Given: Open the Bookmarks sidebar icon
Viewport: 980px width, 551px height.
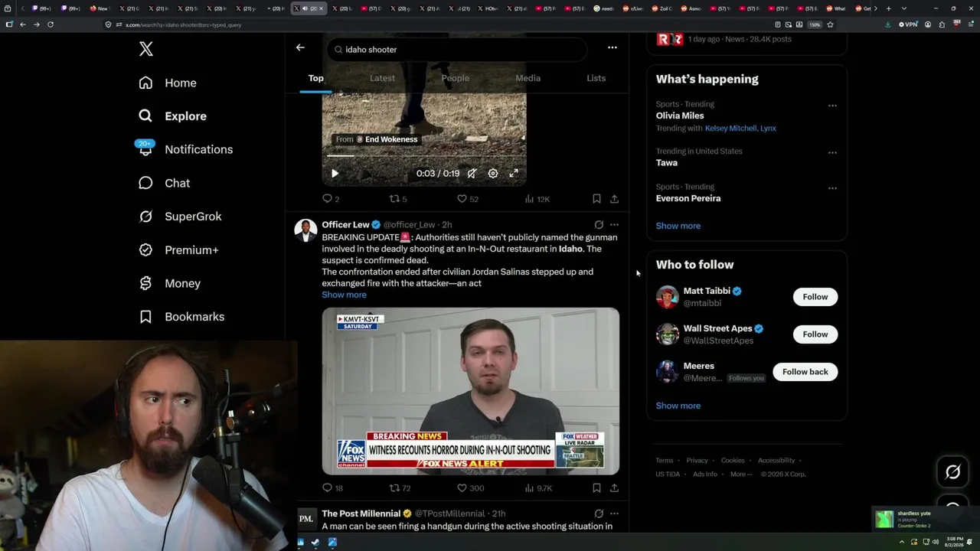Looking at the screenshot, I should coord(145,317).
